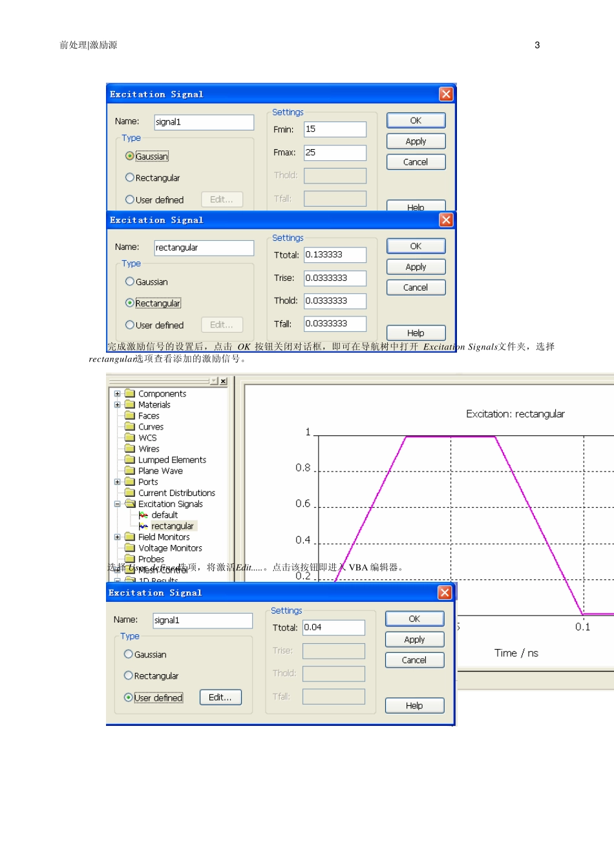The height and width of the screenshot is (868, 614).
Task: Click the Current Distributions folder icon
Action: click(x=129, y=492)
